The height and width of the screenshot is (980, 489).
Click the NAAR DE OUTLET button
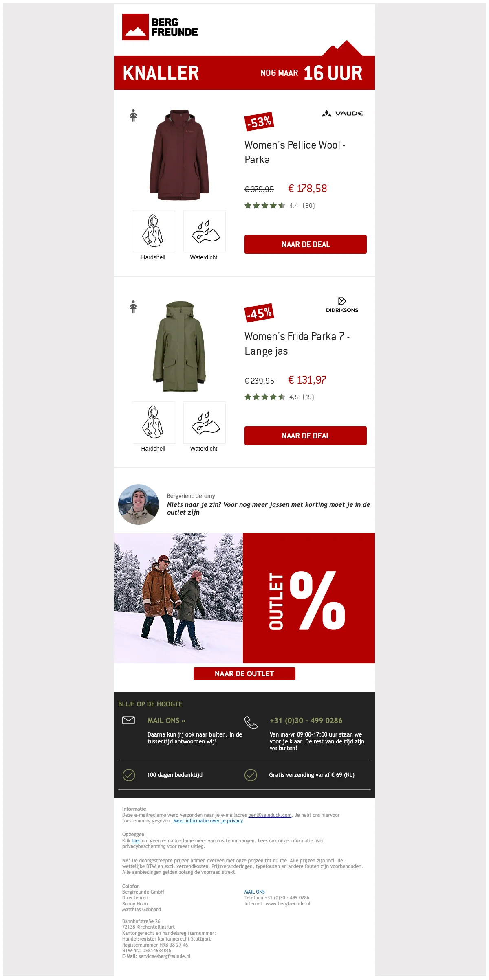244,673
